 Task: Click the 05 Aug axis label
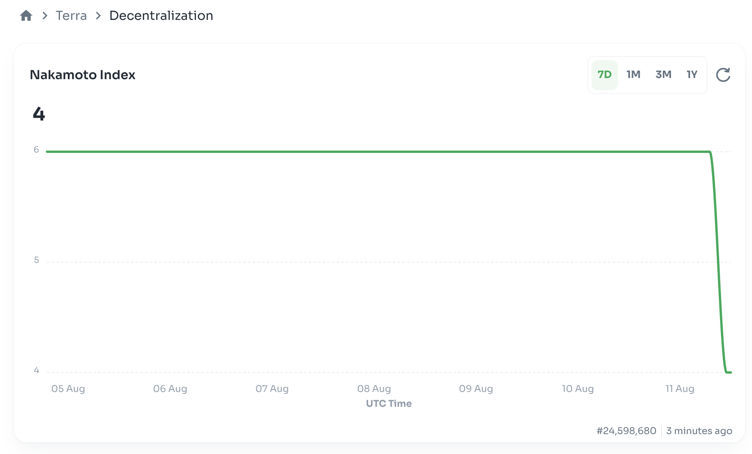tap(68, 389)
